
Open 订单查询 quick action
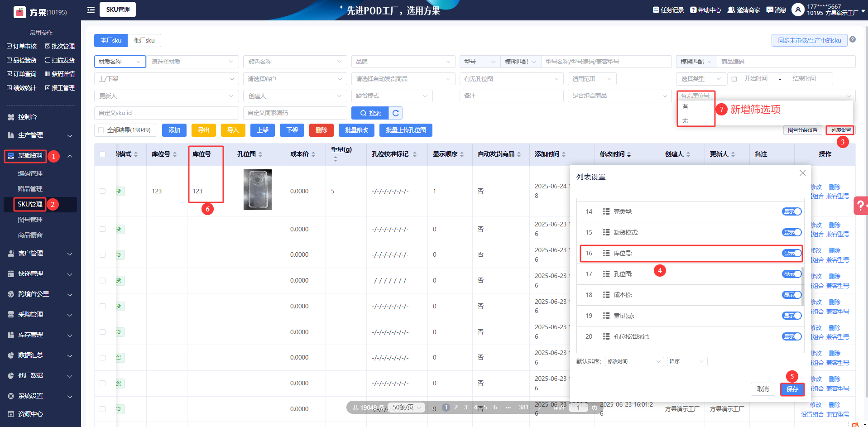click(x=22, y=74)
